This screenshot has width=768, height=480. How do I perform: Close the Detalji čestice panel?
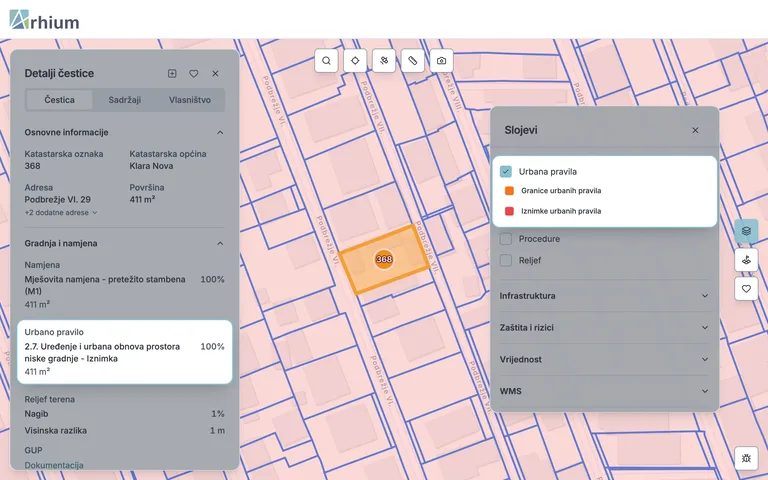[x=215, y=73]
